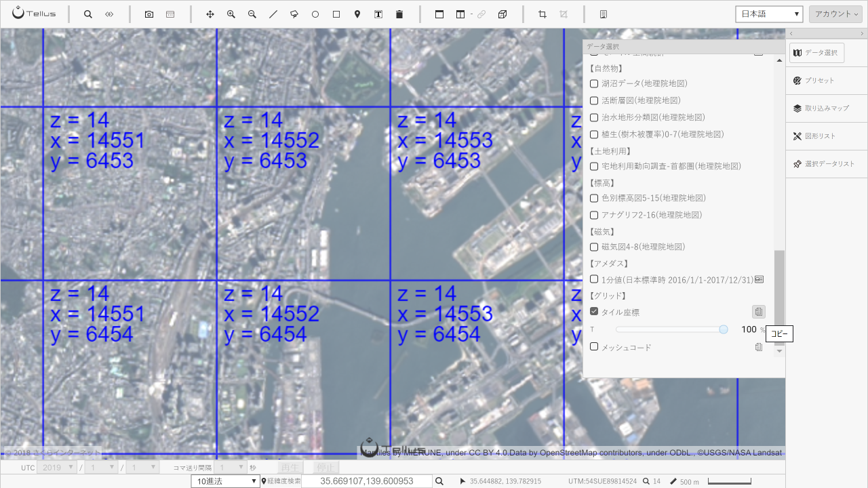The image size is (868, 488).
Task: Click UTM:54SUE89814524 status text
Action: click(x=602, y=481)
